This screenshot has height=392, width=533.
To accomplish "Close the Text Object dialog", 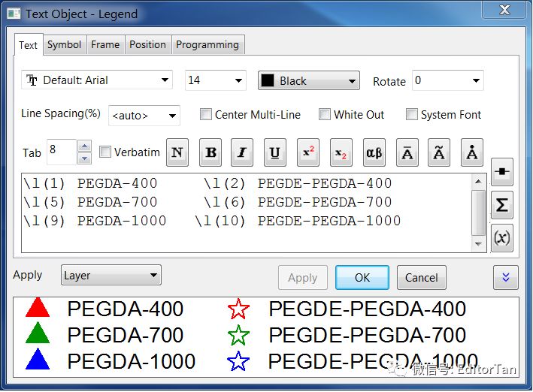I will pos(504,10).
